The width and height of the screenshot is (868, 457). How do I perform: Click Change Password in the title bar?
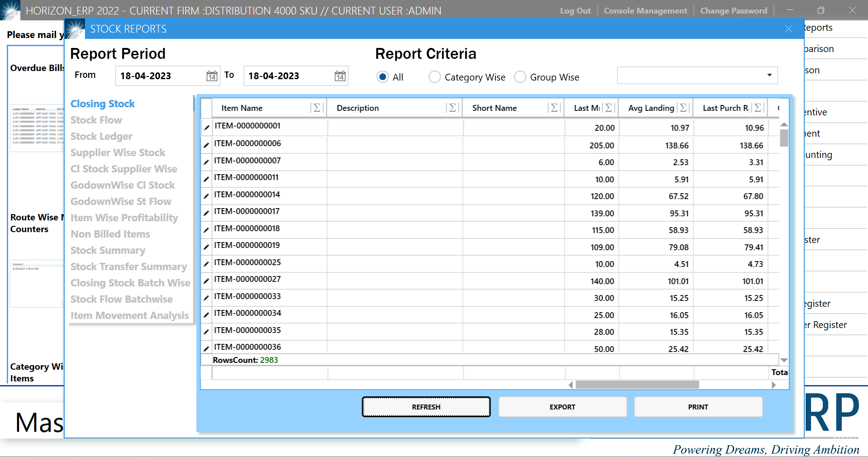[x=733, y=10]
